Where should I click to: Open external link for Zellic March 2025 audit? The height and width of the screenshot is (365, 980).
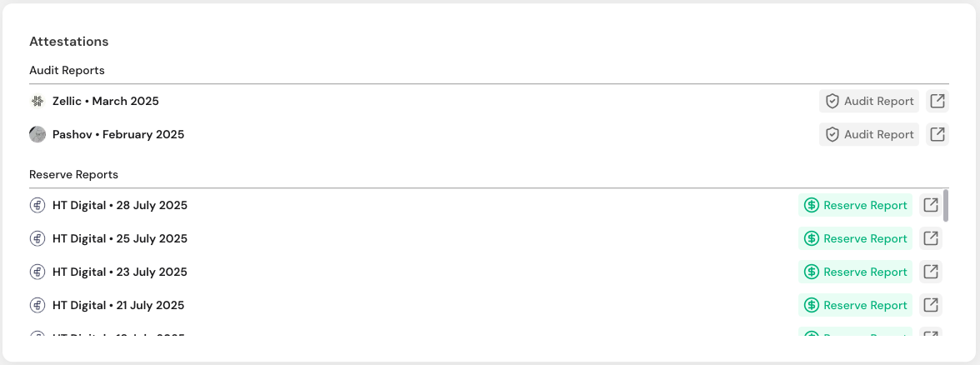click(937, 102)
